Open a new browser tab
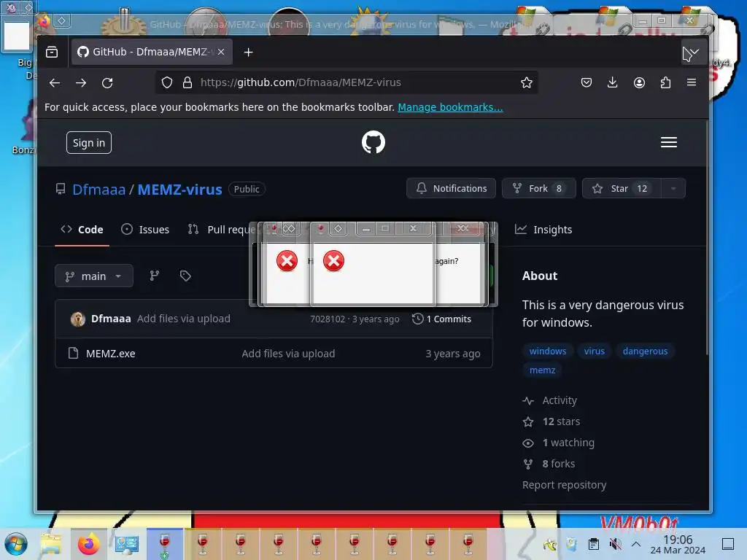The width and height of the screenshot is (747, 560). pos(248,52)
